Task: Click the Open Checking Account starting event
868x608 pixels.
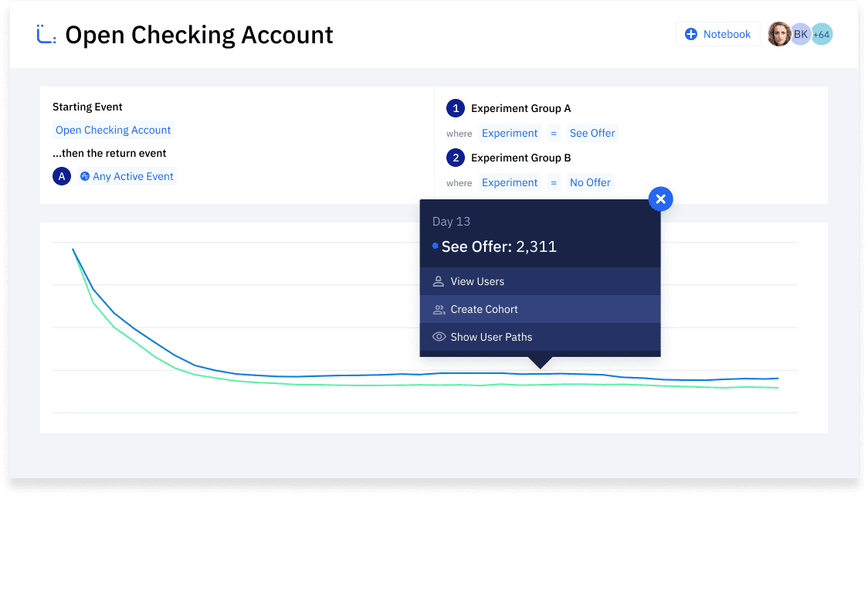Action: point(114,130)
